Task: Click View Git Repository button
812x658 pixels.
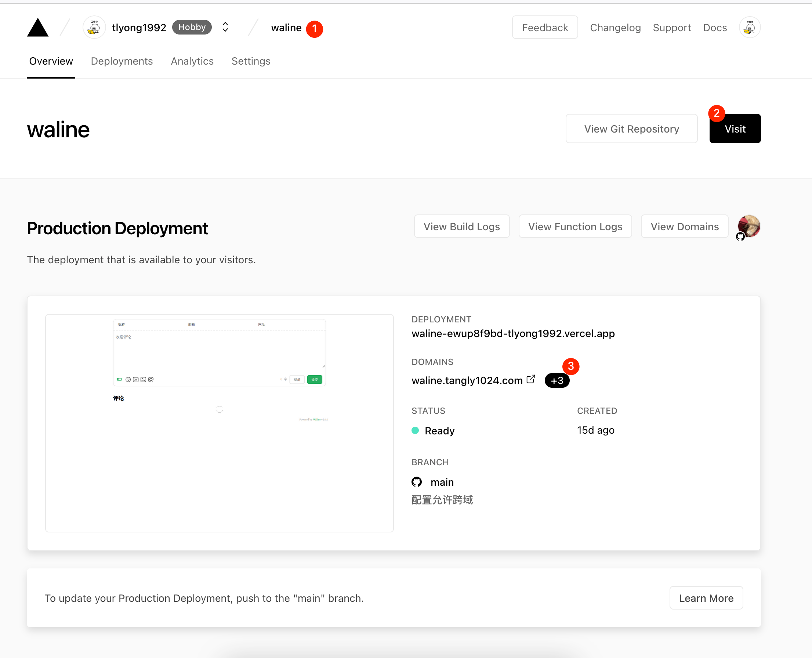Action: point(632,129)
